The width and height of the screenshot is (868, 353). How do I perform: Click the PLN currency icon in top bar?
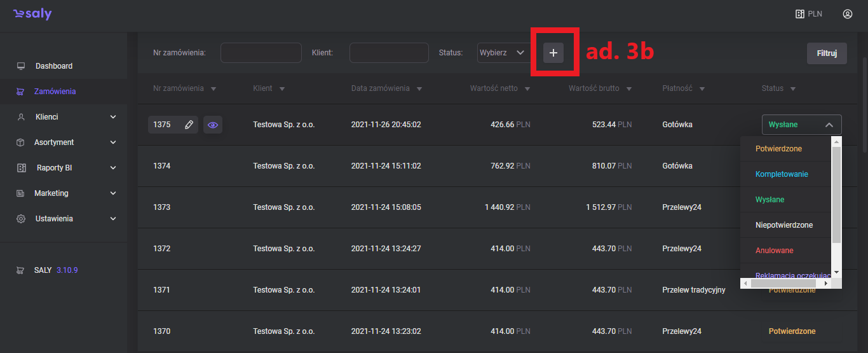(x=808, y=14)
